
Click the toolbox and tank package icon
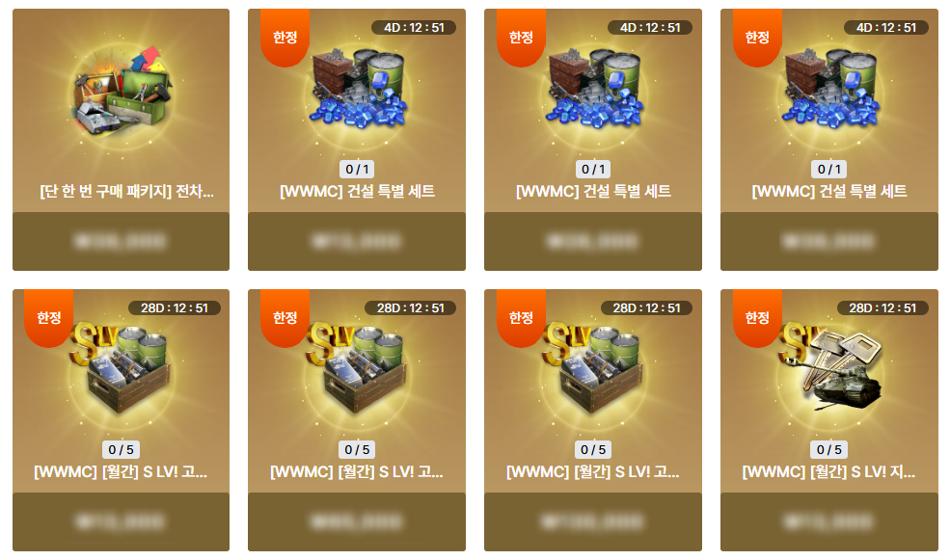(x=122, y=91)
